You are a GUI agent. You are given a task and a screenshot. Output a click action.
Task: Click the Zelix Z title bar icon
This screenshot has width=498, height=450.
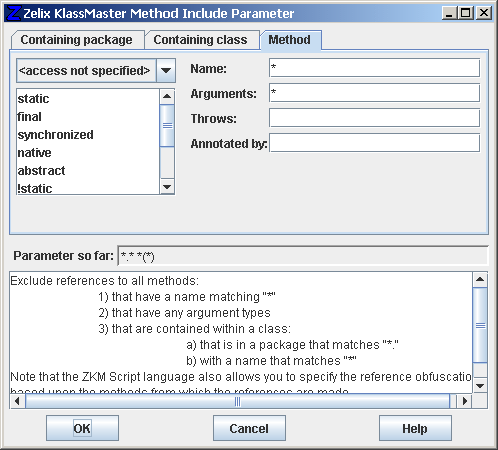tap(14, 13)
